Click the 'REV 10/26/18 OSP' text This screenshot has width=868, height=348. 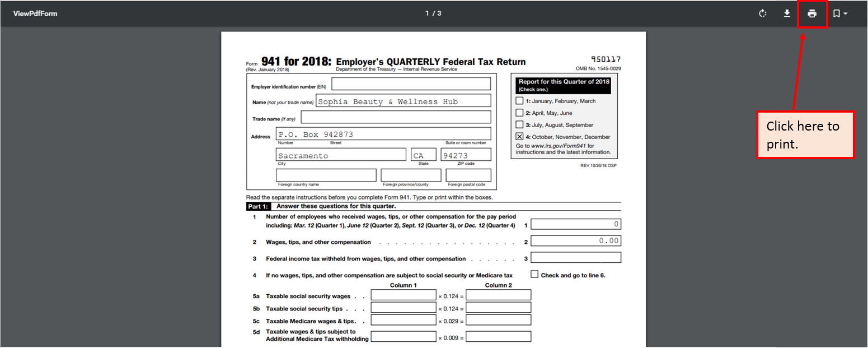[598, 165]
